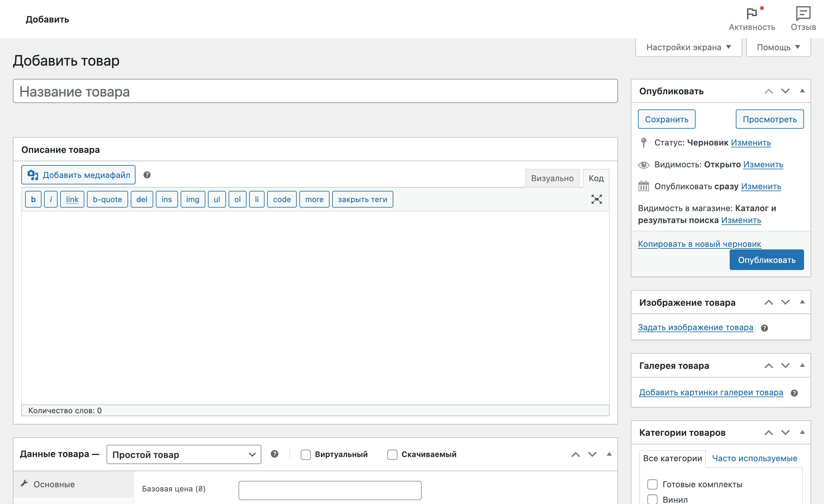Apply italic with the i toolbar button
Image resolution: width=824 pixels, height=504 pixels.
(51, 199)
